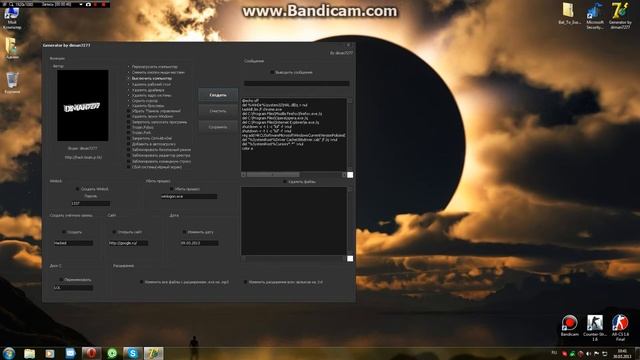Open the green messenger taskbar icon
The image size is (640, 360).
(112, 353)
